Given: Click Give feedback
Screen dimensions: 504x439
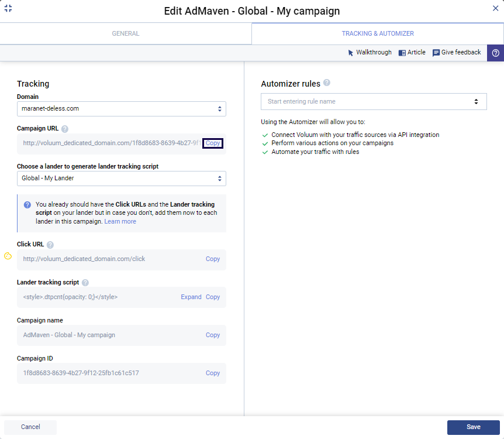Looking at the screenshot, I should [x=457, y=53].
